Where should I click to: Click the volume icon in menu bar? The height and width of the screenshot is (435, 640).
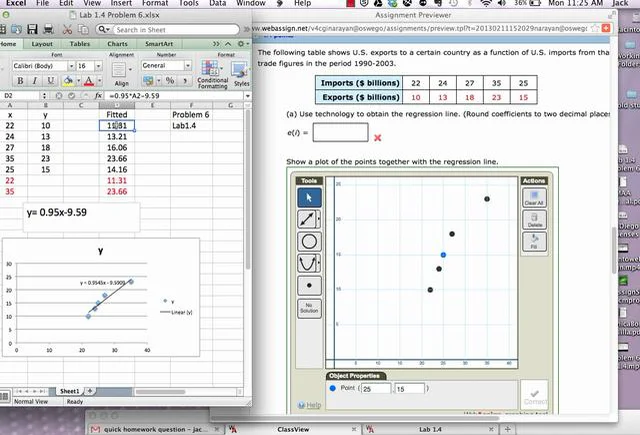502,3
